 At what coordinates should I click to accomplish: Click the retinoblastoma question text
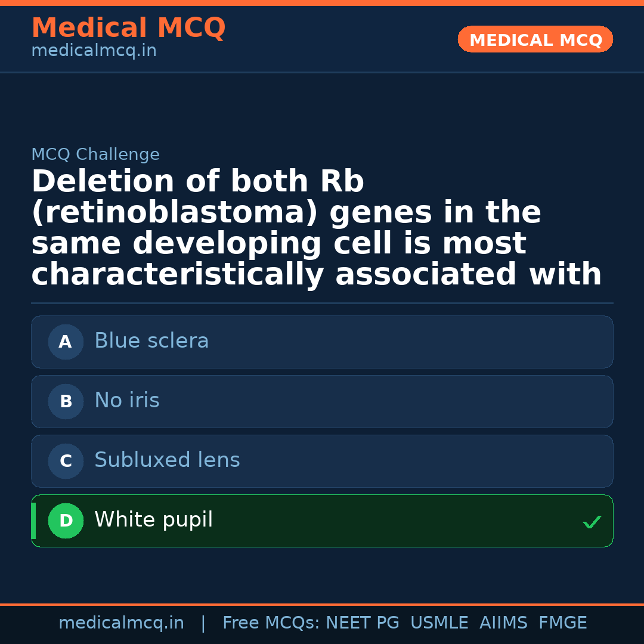316,228
